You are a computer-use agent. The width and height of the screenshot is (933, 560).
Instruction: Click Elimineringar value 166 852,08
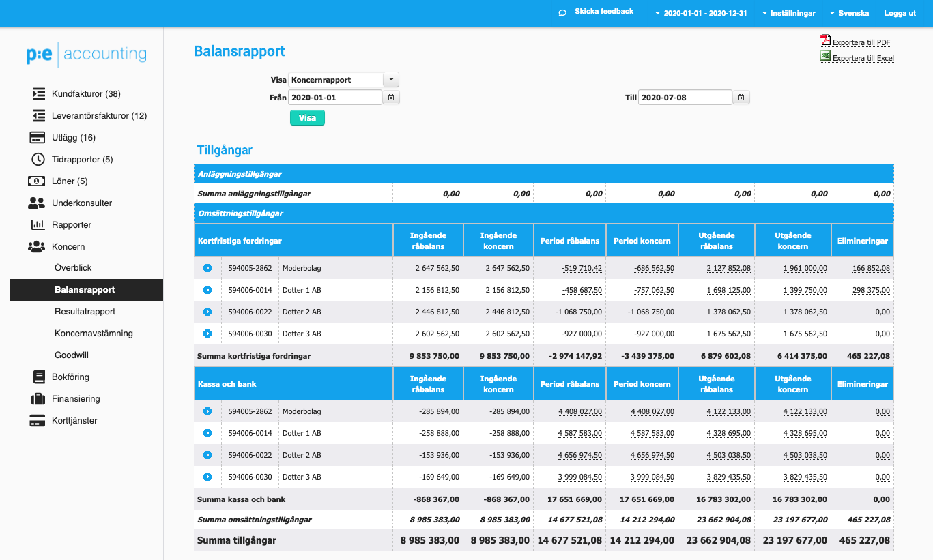click(871, 269)
